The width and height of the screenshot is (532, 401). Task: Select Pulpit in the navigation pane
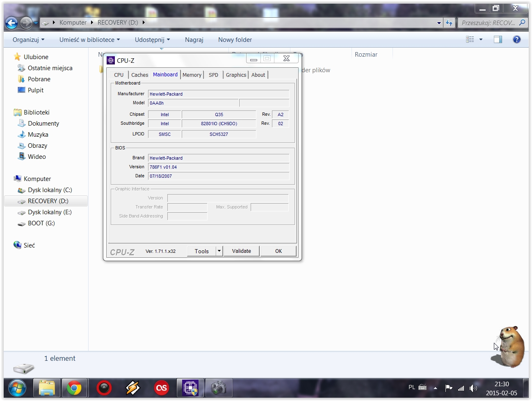click(36, 90)
